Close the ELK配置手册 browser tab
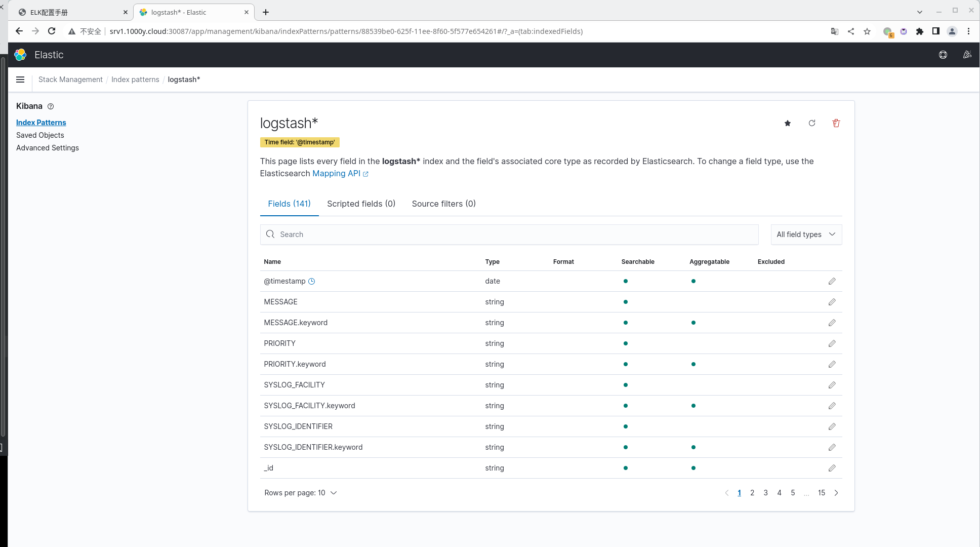This screenshot has height=547, width=980. [126, 12]
